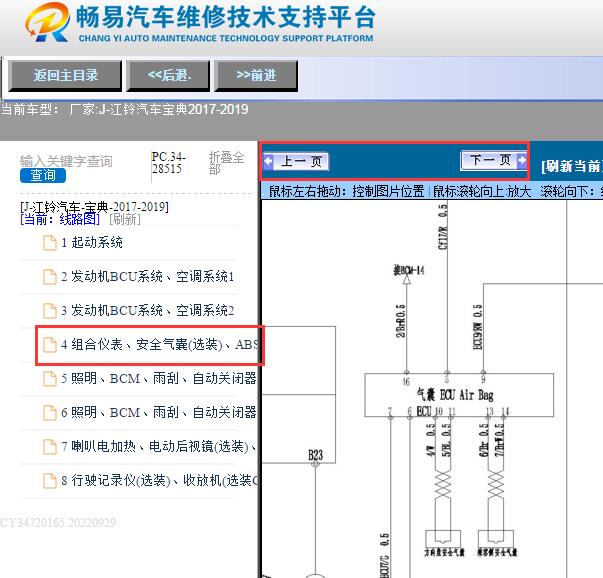The height and width of the screenshot is (578, 603).
Task: Click the right arrow icon on 下一页
Action: 521,160
